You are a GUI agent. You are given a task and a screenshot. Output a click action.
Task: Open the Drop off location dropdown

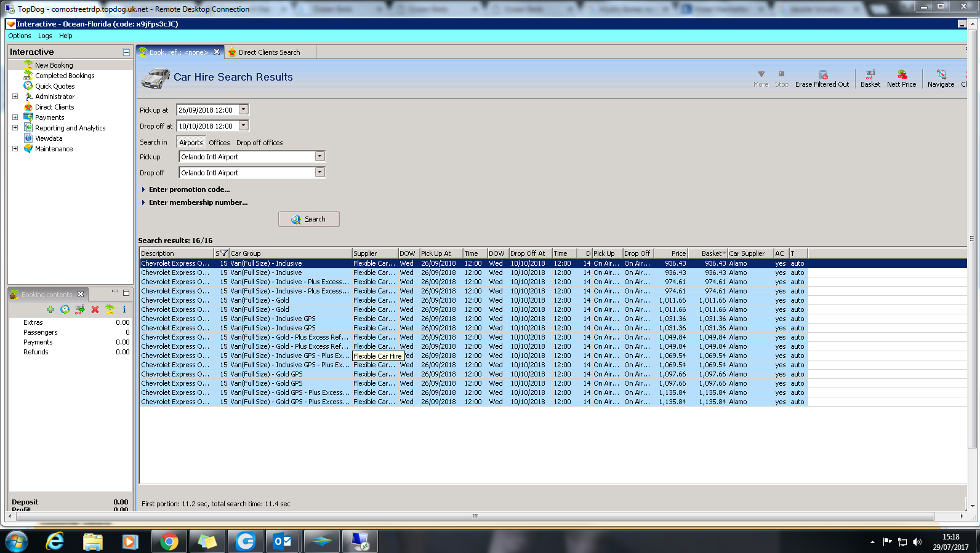319,172
